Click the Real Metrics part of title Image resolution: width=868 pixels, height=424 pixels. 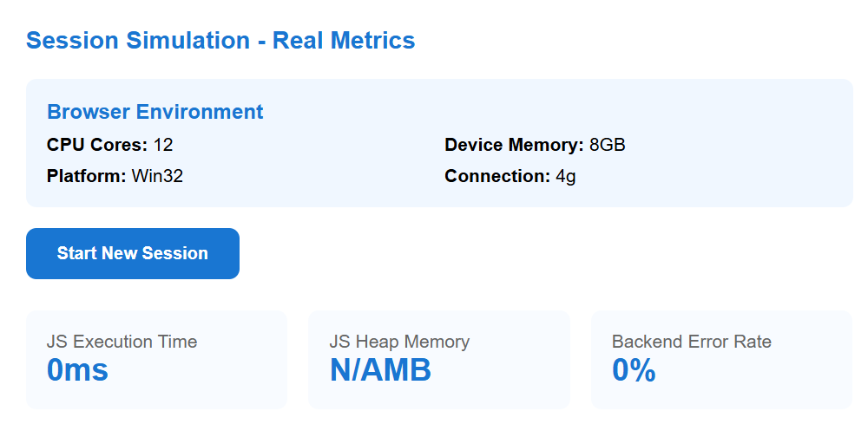click(344, 41)
